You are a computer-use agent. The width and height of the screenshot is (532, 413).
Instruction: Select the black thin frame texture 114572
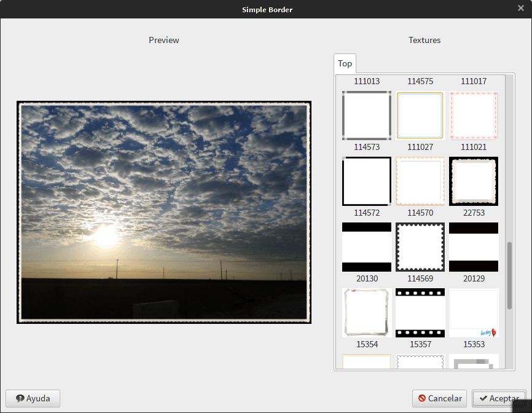coord(367,181)
